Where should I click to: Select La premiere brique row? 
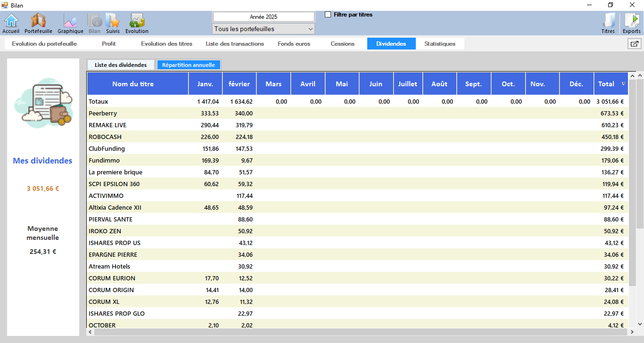[x=357, y=172]
